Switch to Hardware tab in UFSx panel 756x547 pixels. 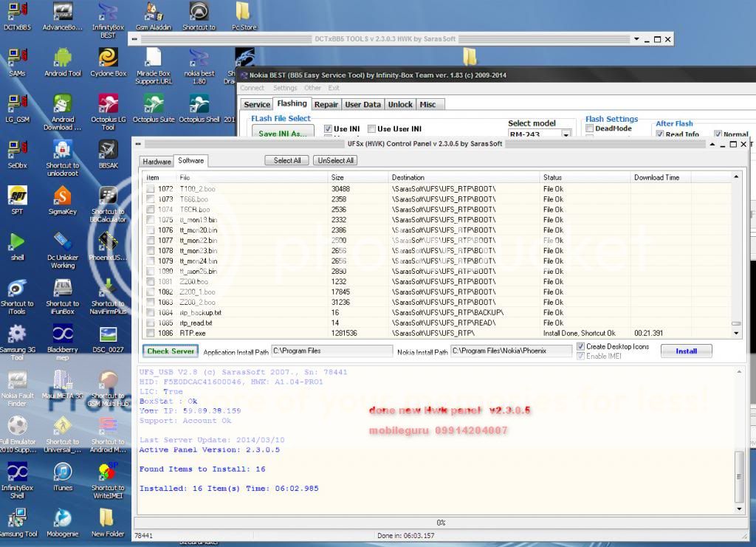tap(157, 162)
